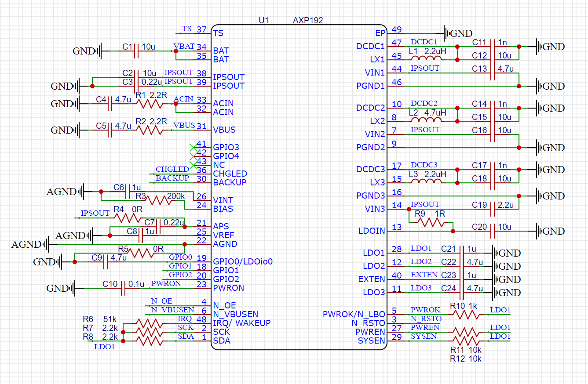This screenshot has width=588, height=384.
Task: Select the AXP192 part name text
Action: (308, 20)
